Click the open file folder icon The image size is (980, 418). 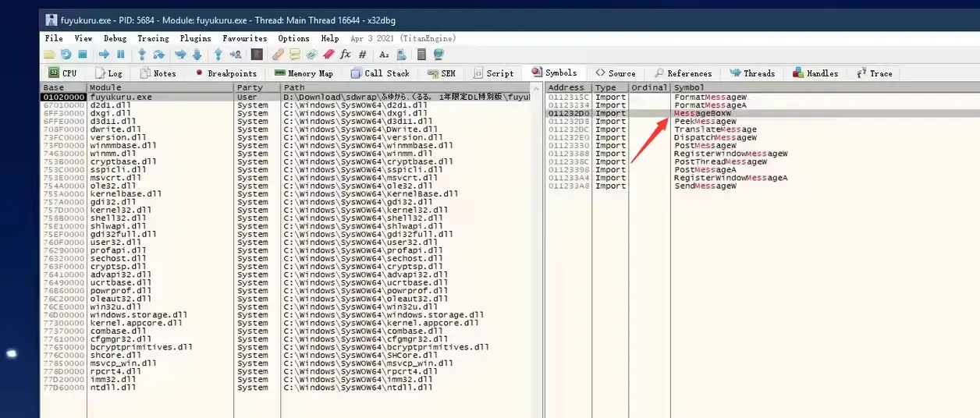(x=48, y=55)
